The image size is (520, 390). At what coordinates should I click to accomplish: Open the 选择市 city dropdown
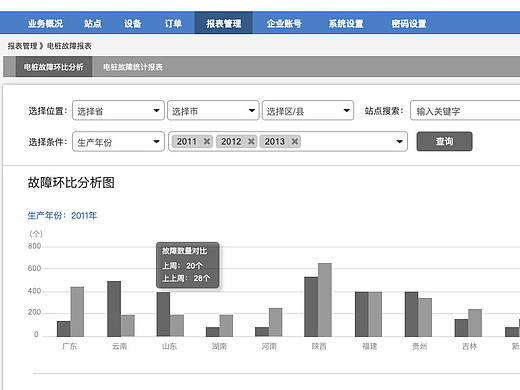pyautogui.click(x=213, y=110)
